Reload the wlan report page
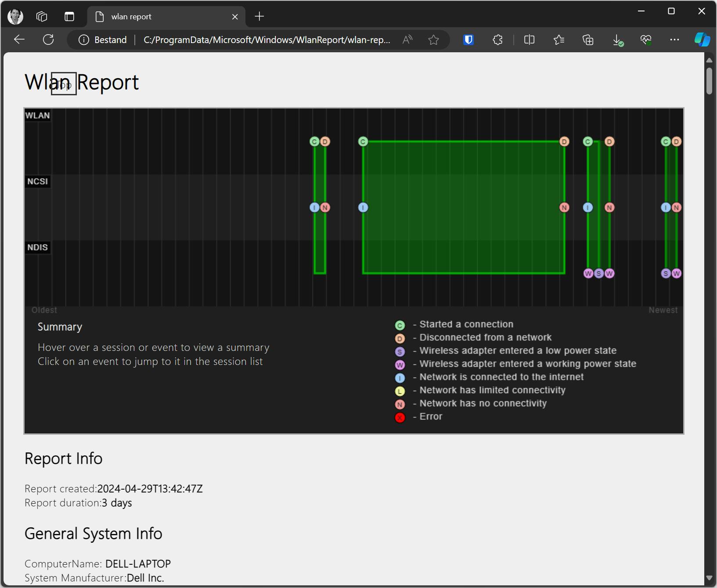Viewport: 717px width, 588px height. tap(48, 40)
